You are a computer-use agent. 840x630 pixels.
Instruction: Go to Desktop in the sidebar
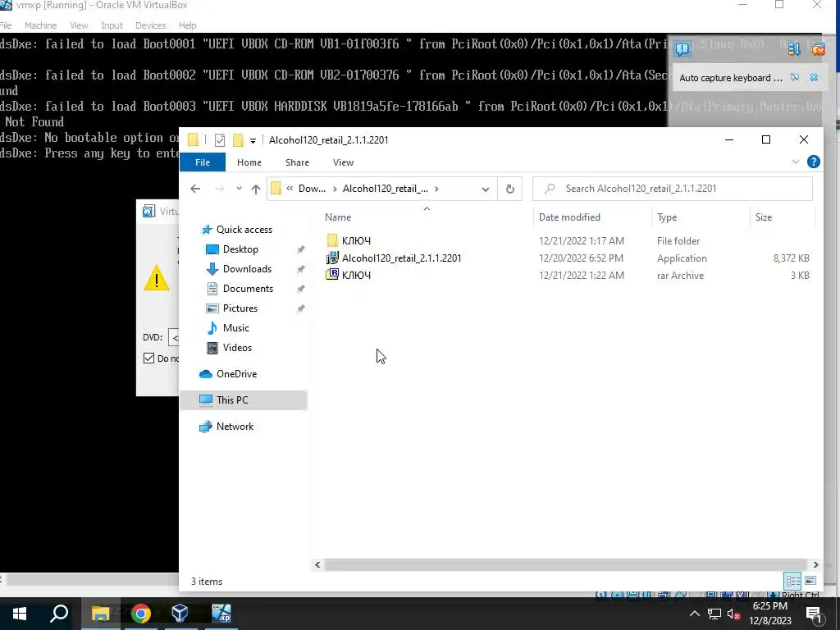(x=240, y=249)
